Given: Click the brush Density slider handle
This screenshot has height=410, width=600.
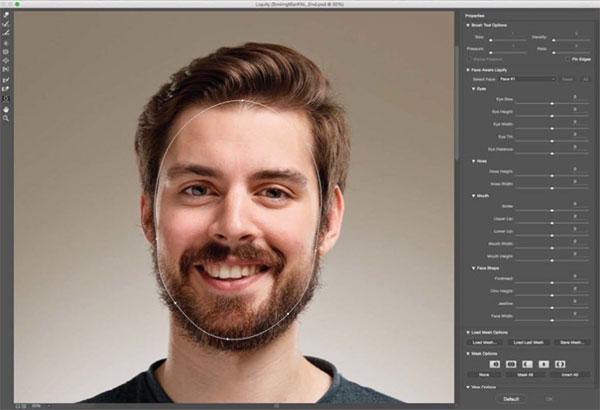Looking at the screenshot, I should [x=554, y=40].
